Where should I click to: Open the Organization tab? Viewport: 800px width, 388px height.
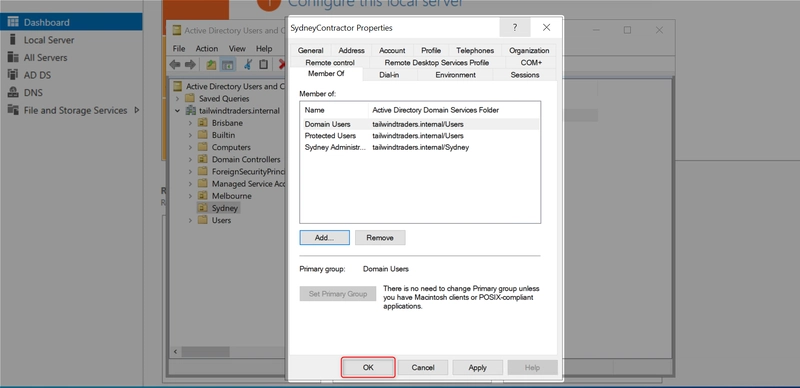click(x=529, y=51)
